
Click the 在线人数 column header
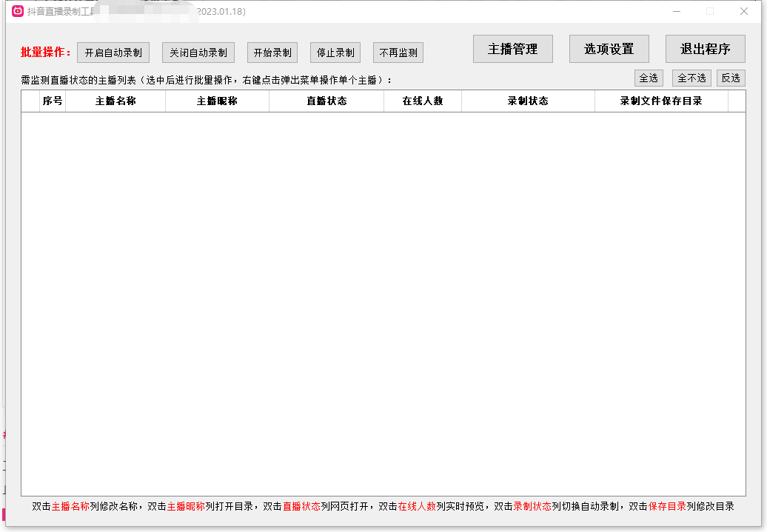(x=423, y=101)
